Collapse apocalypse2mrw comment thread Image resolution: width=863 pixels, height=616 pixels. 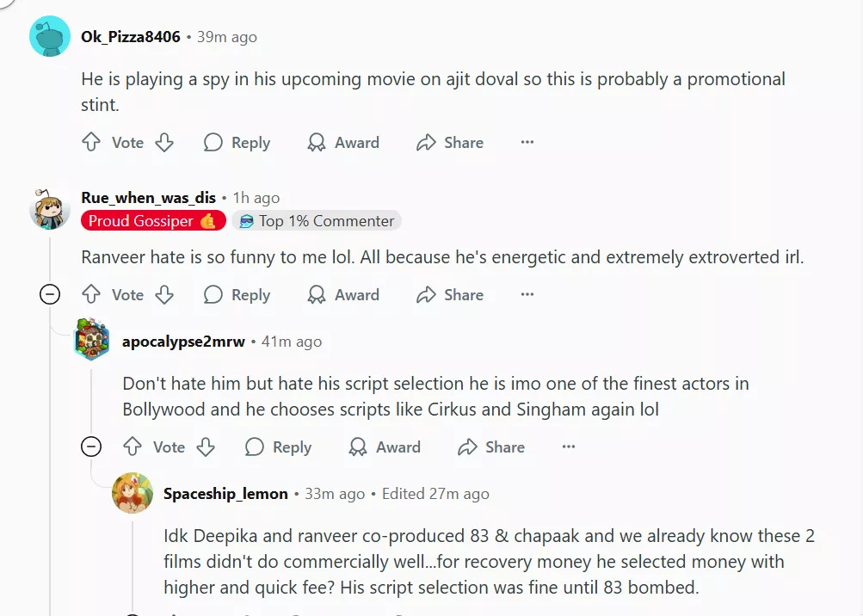91,447
